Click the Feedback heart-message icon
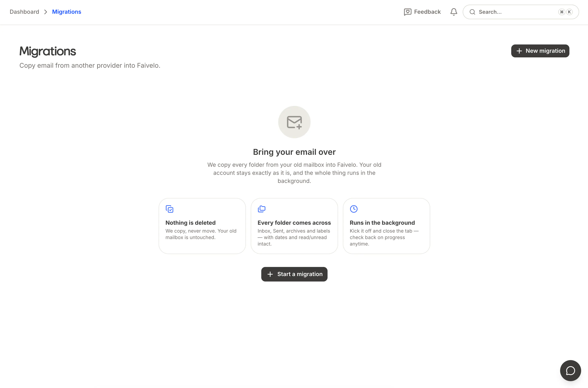Viewport: 588px width, 388px height. tap(407, 12)
